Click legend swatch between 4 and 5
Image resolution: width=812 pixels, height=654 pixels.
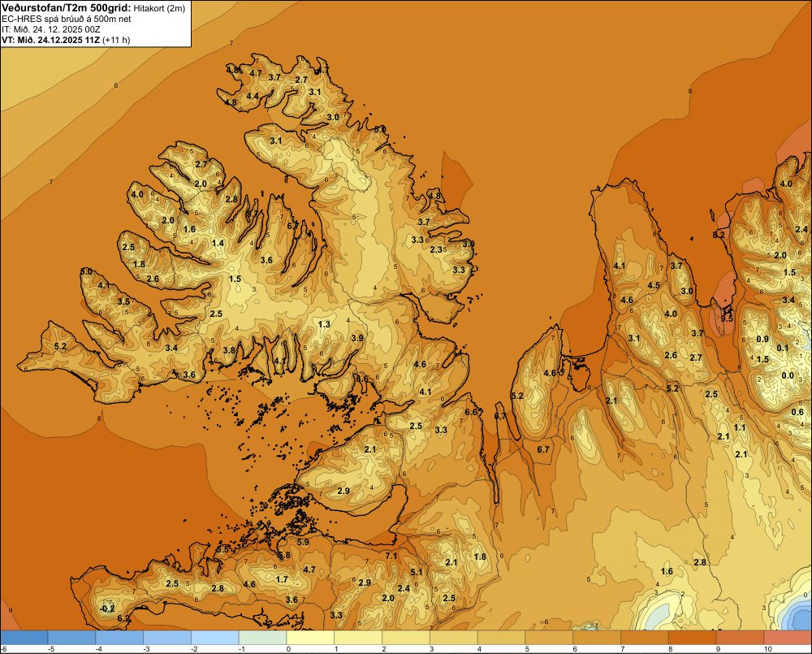501,638
